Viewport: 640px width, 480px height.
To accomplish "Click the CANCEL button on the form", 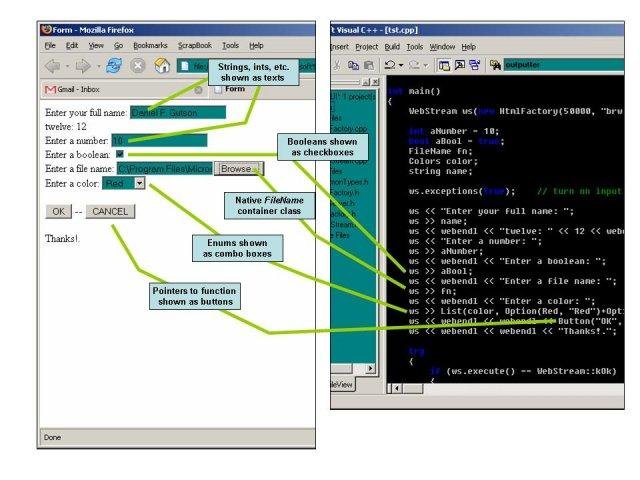I will tap(110, 211).
